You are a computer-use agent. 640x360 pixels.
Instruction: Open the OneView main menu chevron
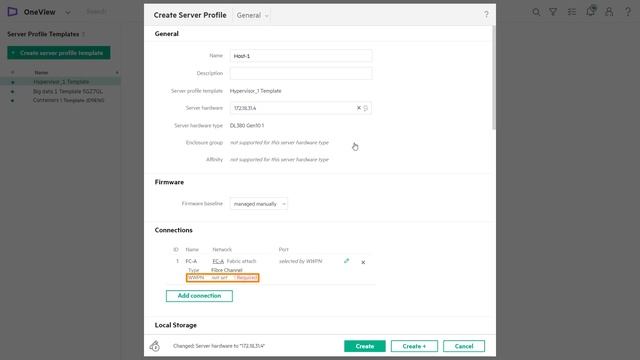pos(68,12)
